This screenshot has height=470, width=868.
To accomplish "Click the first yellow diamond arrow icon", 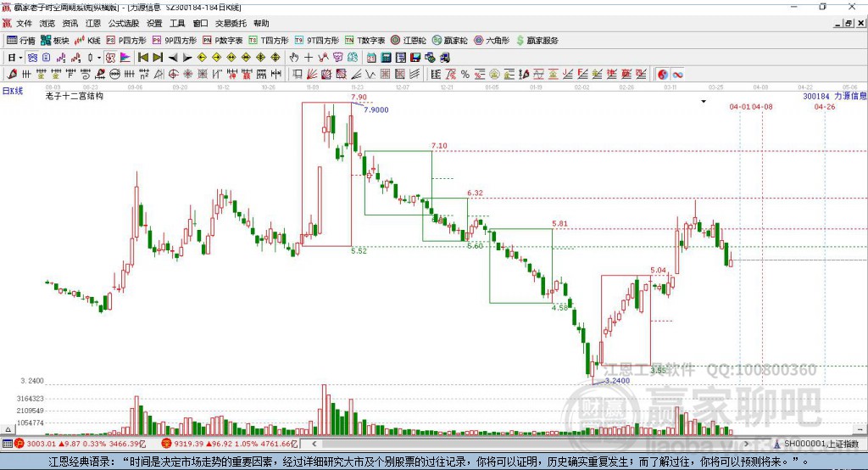I will click(x=202, y=58).
